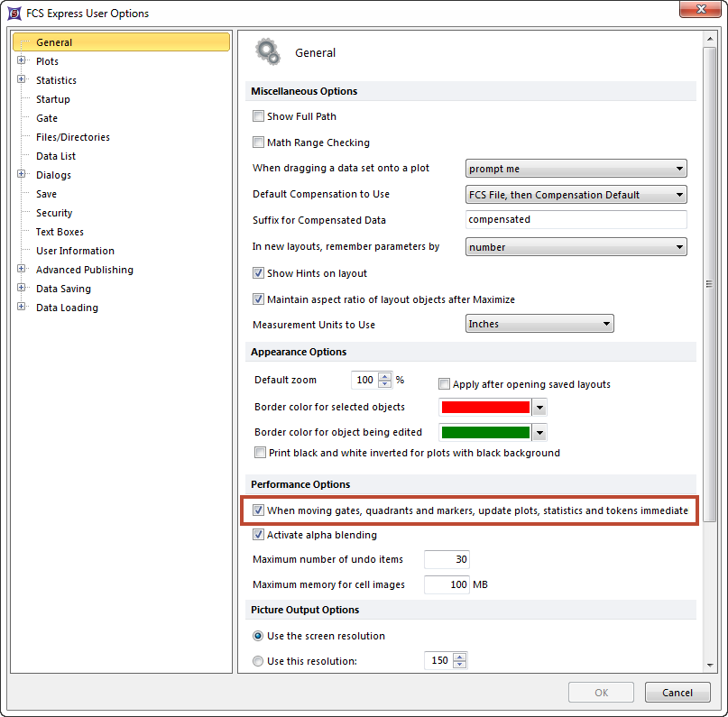This screenshot has height=717, width=728.
Task: Click the General gears icon
Action: click(268, 52)
